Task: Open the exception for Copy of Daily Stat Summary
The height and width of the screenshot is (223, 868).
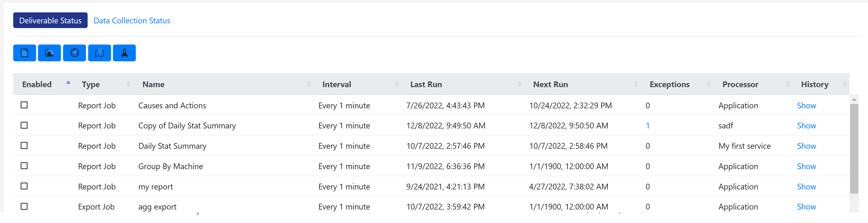Action: pos(648,125)
